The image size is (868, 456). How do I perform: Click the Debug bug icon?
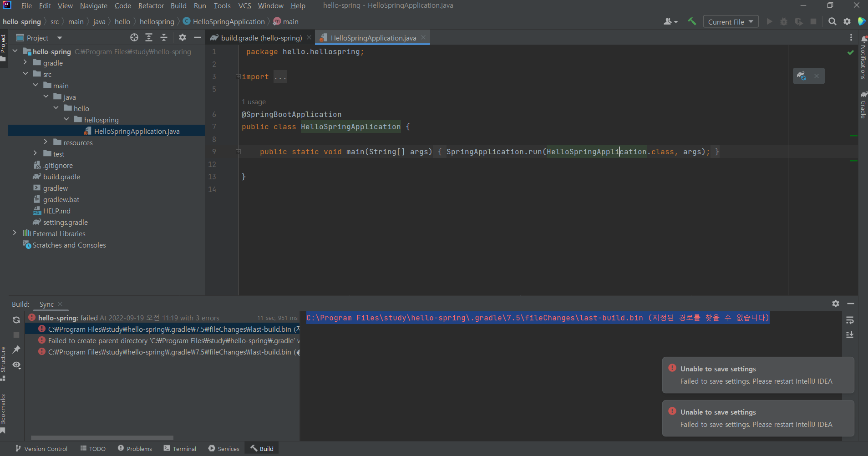pyautogui.click(x=784, y=21)
